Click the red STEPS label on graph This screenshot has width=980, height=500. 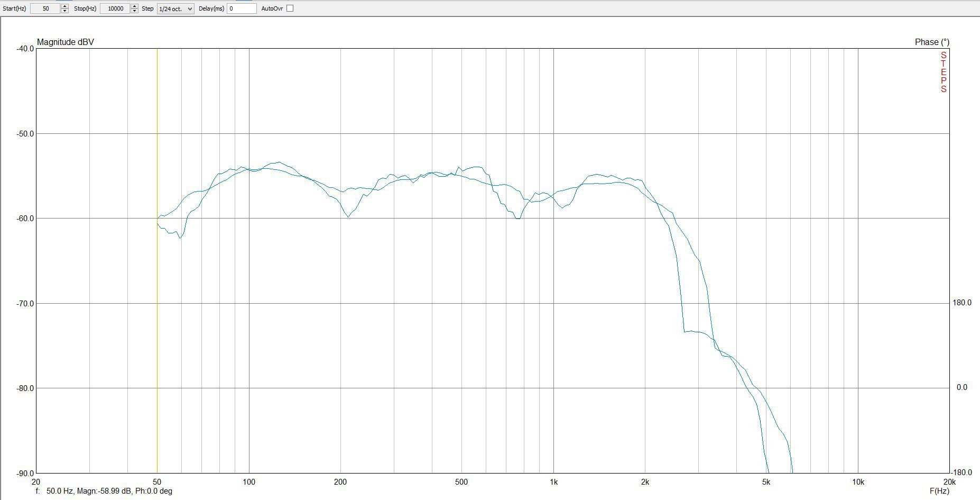[944, 72]
